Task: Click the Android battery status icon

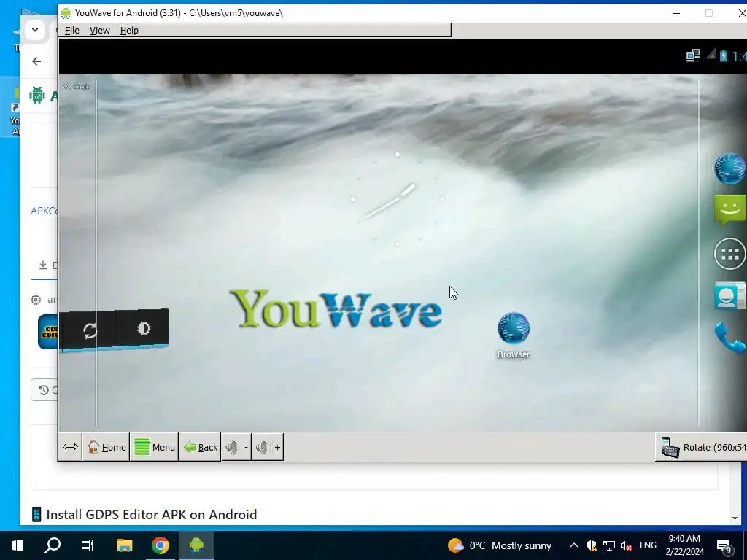Action: 723,55
